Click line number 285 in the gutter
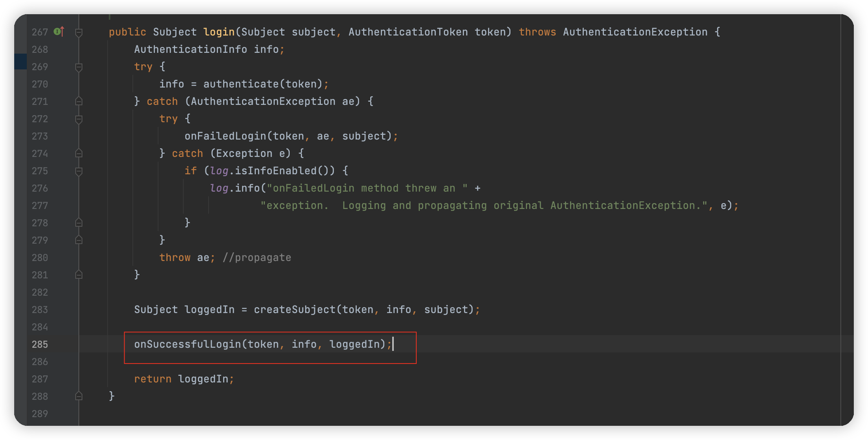Image resolution: width=868 pixels, height=440 pixels. [x=40, y=345]
